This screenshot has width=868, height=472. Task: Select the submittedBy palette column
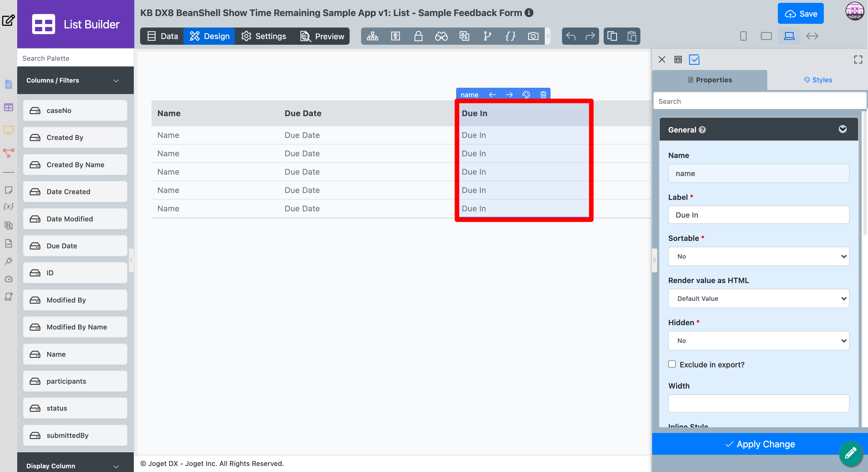(75, 435)
